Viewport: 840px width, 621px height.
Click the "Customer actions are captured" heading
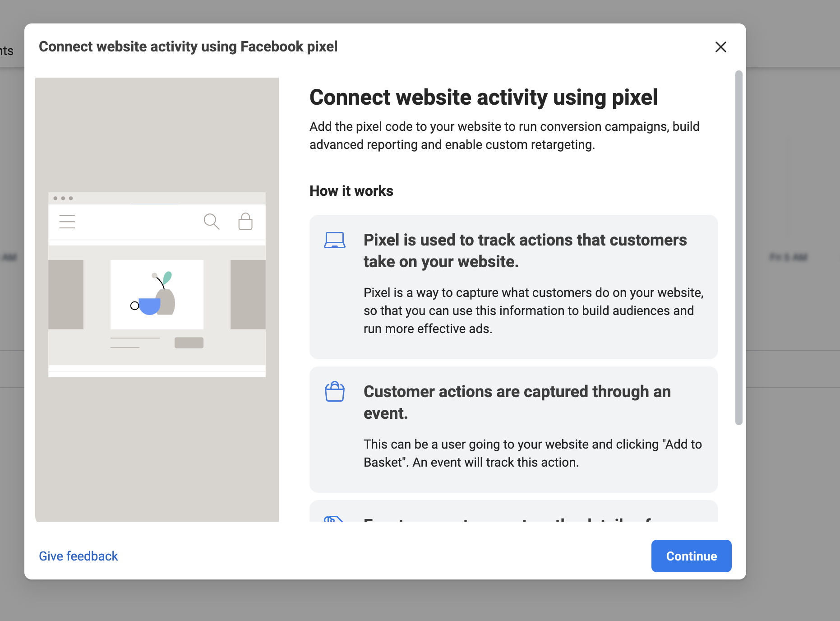(517, 402)
